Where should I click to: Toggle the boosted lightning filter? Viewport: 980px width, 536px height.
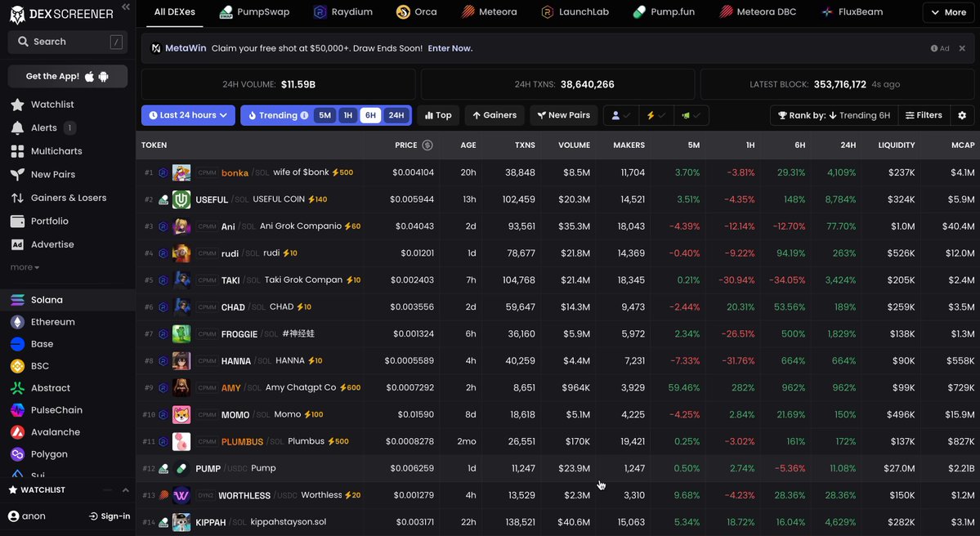pos(656,115)
